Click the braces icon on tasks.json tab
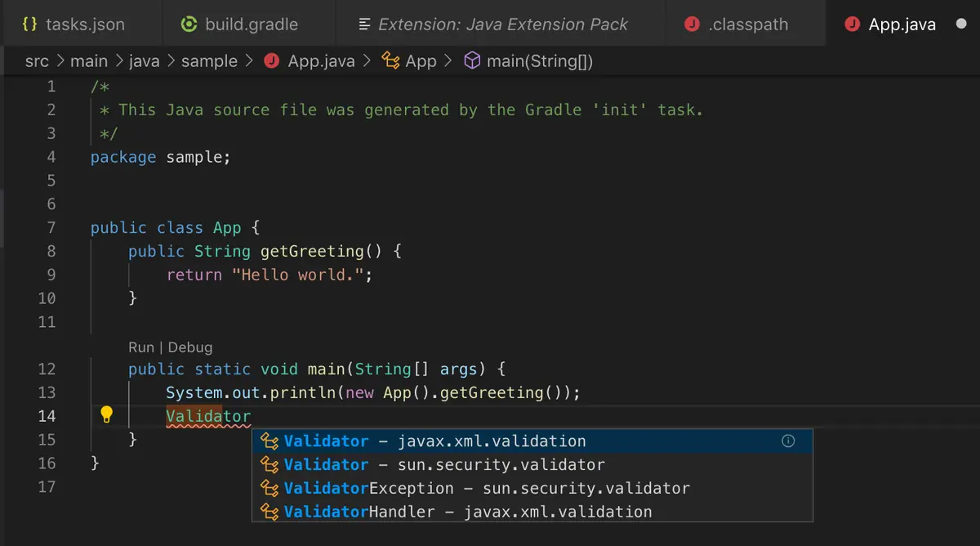The height and width of the screenshot is (546, 980). 30,24
